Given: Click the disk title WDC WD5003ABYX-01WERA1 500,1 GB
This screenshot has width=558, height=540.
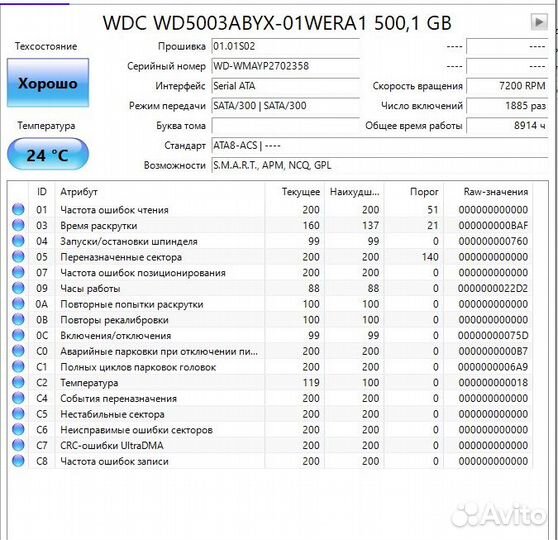Looking at the screenshot, I should tap(277, 23).
